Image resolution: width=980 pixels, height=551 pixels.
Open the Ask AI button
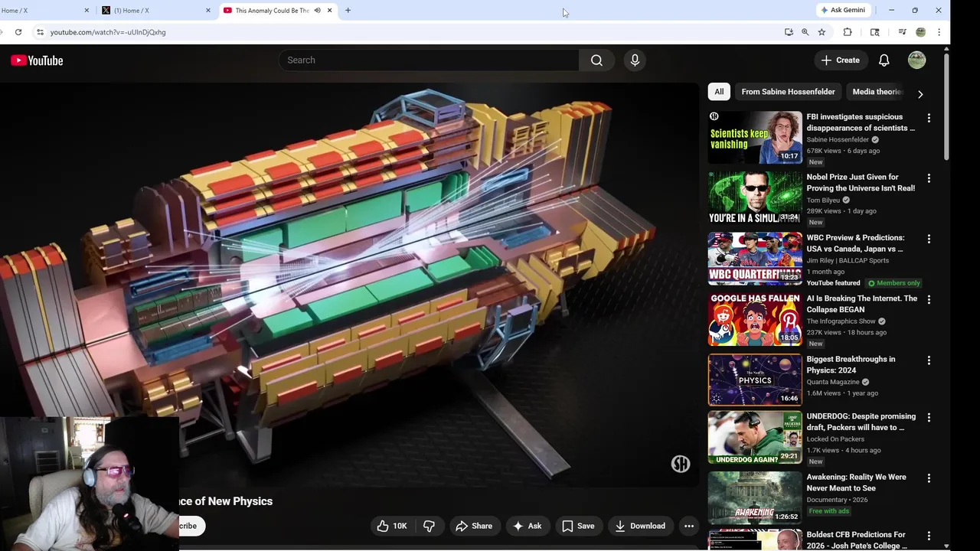click(x=527, y=526)
